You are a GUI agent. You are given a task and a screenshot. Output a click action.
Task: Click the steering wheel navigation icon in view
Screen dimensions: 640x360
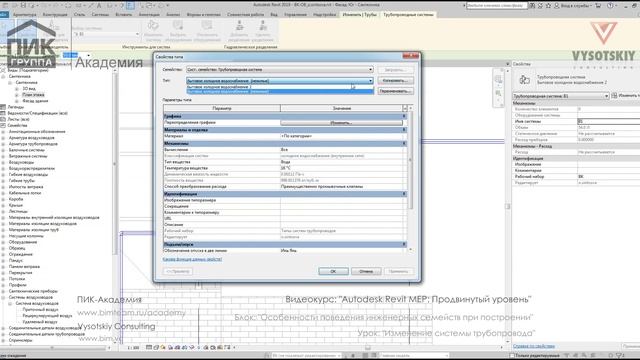[498, 80]
